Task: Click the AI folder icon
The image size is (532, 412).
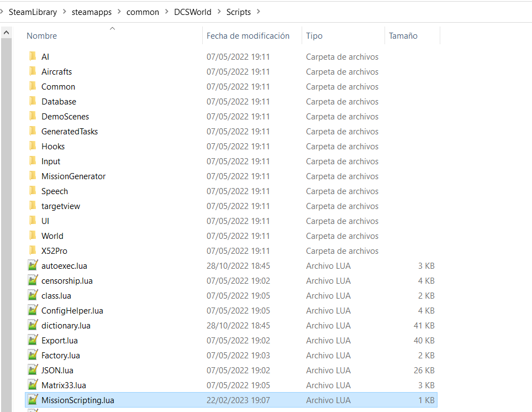Action: pyautogui.click(x=33, y=56)
